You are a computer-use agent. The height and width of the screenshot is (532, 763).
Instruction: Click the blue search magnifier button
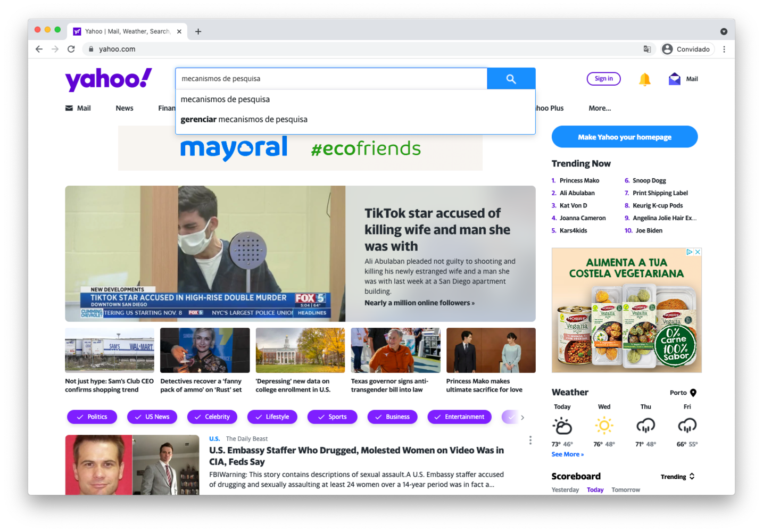[511, 79]
